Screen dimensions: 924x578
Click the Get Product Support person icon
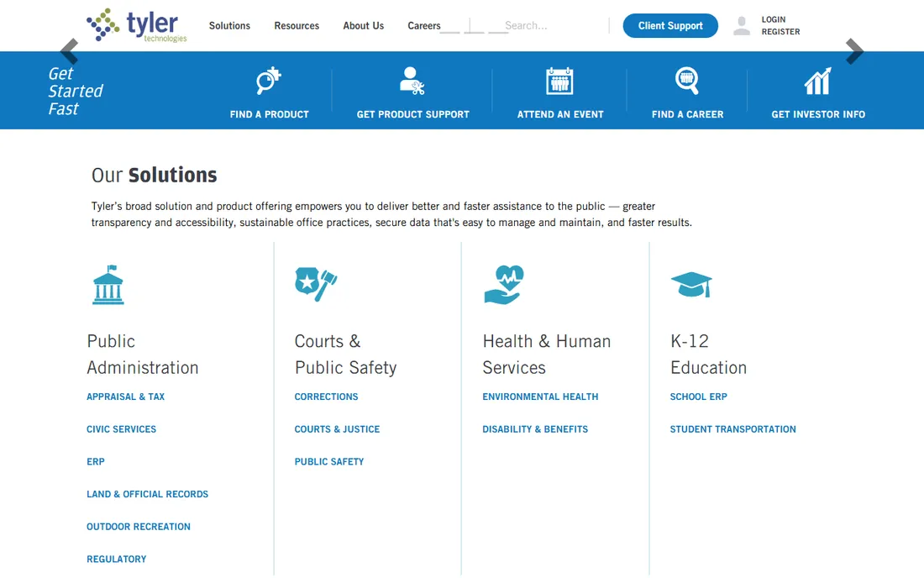point(412,81)
